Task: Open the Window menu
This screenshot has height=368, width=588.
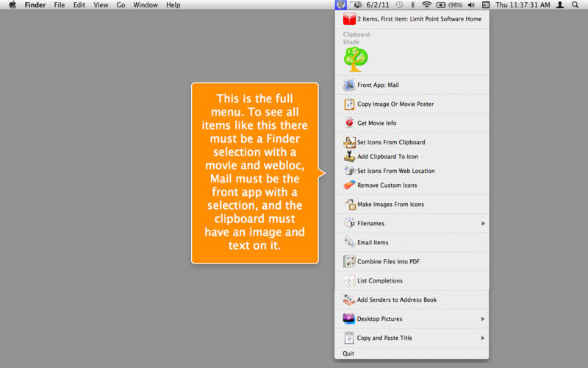Action: pyautogui.click(x=146, y=5)
